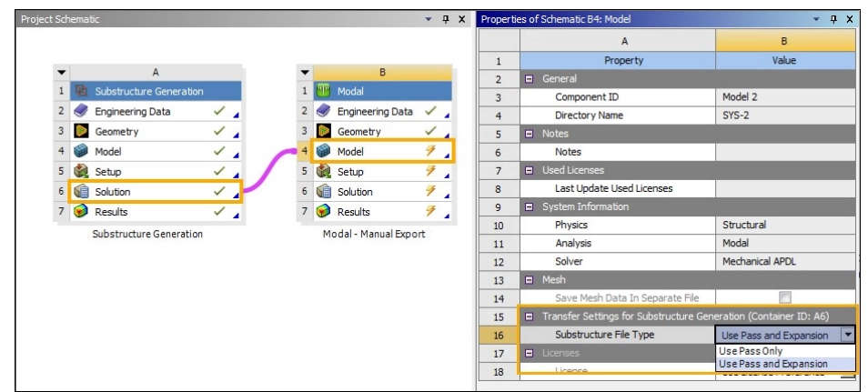Collapse the General properties section
The height and width of the screenshot is (392, 868).
[529, 79]
